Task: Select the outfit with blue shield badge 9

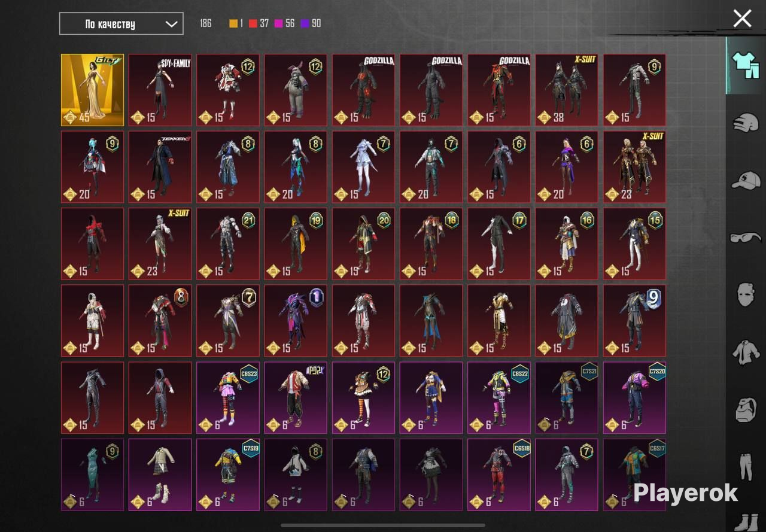Action: [x=634, y=321]
